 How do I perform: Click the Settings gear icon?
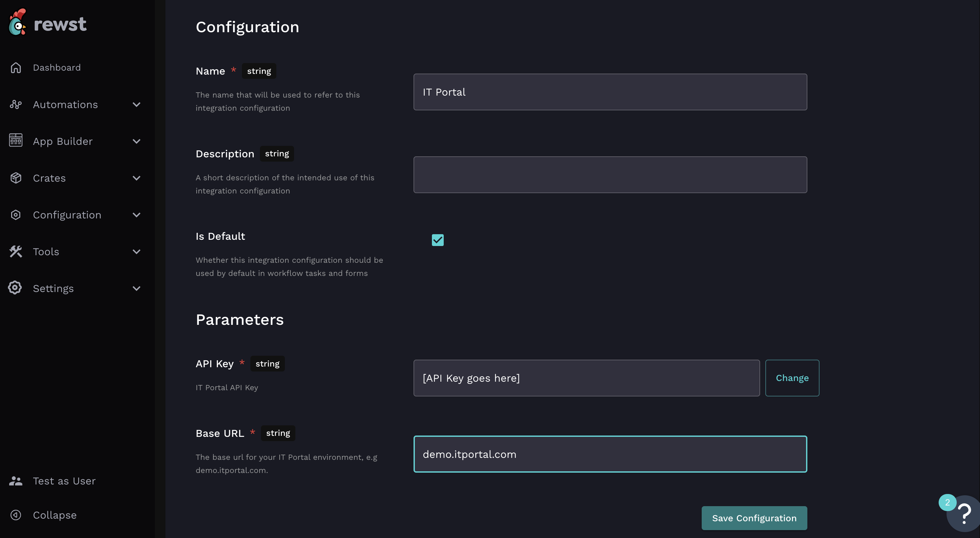(15, 288)
